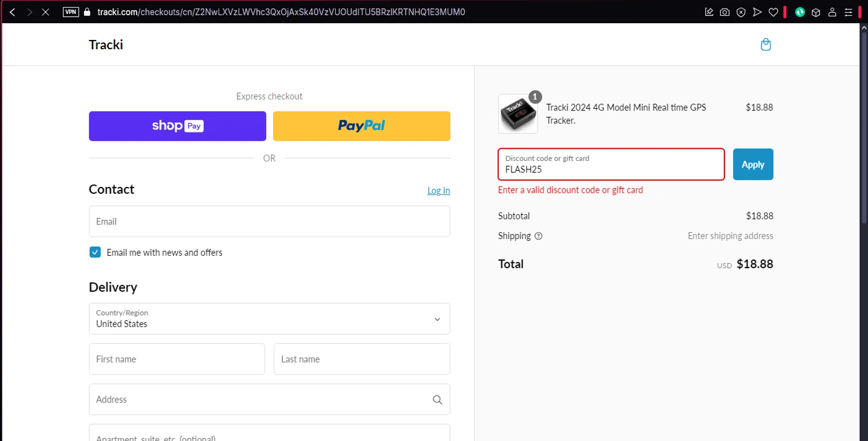This screenshot has height=441, width=868.
Task: Expand the Country/Region dropdown
Action: (270, 318)
